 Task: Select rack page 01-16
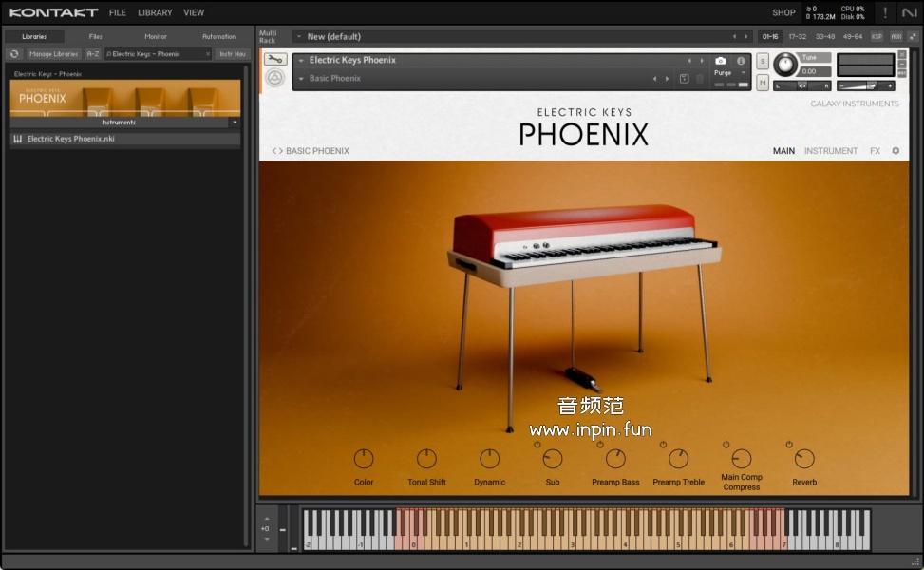point(770,36)
